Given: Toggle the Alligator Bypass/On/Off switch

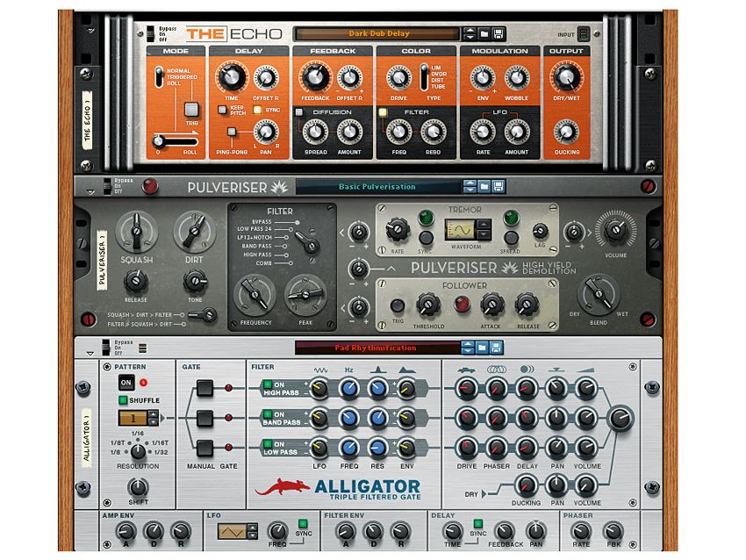Looking at the screenshot, I should tap(105, 348).
